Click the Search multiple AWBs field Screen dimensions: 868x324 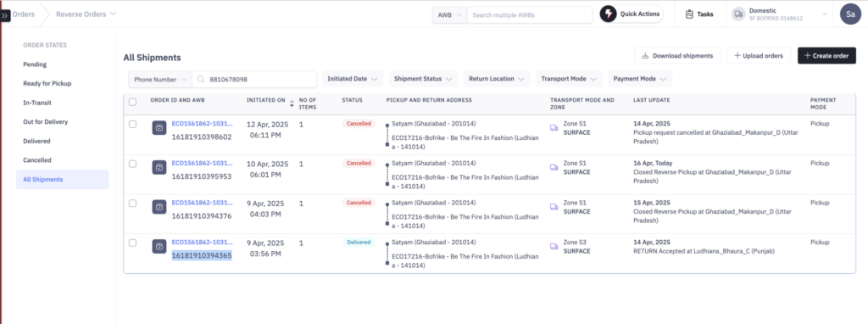pos(530,15)
